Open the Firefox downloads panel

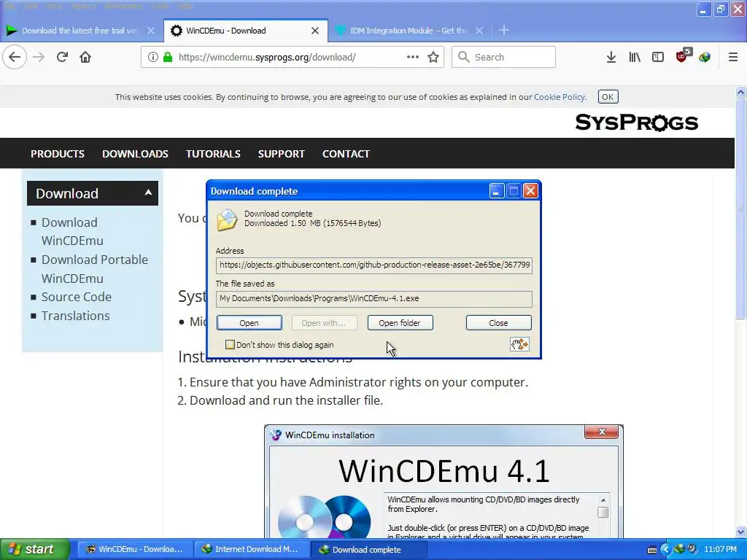click(x=611, y=57)
